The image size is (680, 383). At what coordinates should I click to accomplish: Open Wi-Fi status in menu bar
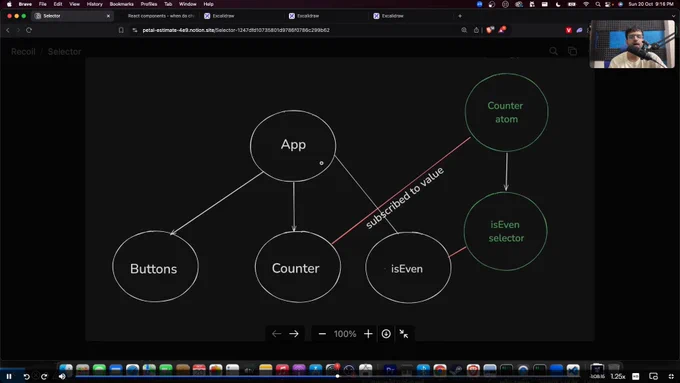click(586, 4)
